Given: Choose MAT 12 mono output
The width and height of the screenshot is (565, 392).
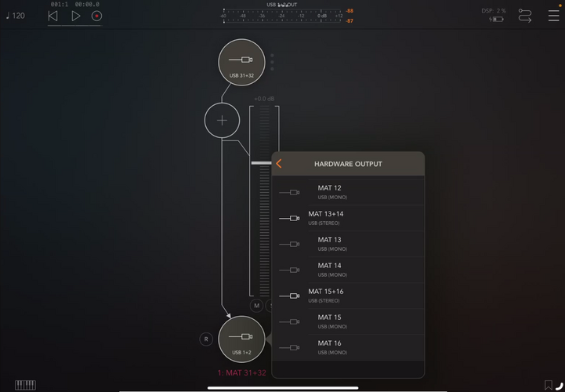Looking at the screenshot, I should pos(348,192).
